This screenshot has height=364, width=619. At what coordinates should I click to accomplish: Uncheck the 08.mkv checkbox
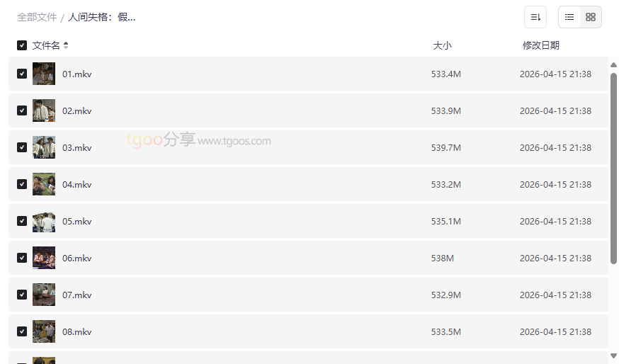(22, 331)
